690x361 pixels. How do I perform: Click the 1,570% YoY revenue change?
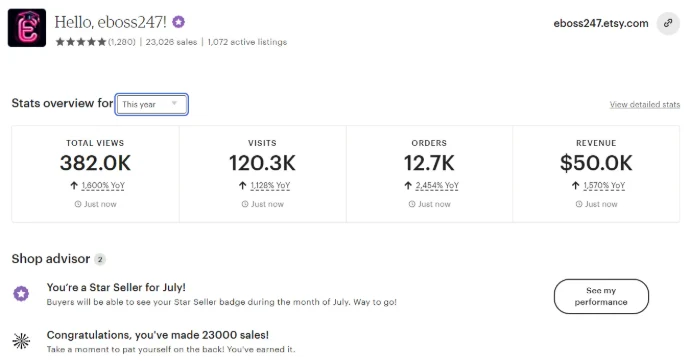(x=604, y=186)
